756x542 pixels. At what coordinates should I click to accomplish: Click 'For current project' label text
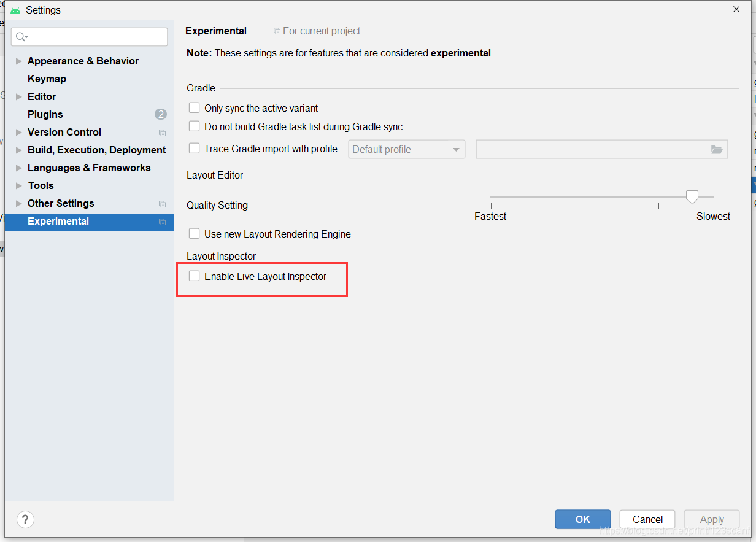point(322,31)
